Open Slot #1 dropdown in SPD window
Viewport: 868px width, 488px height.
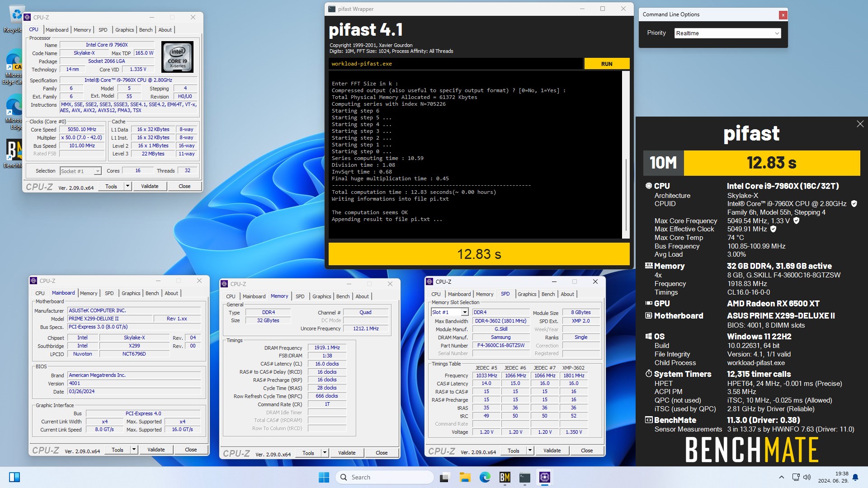pyautogui.click(x=450, y=312)
